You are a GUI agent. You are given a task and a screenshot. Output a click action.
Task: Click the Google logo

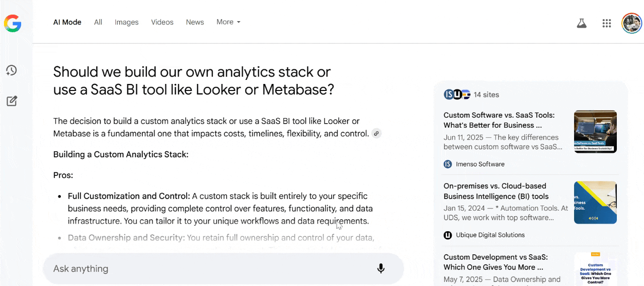pos(13,23)
